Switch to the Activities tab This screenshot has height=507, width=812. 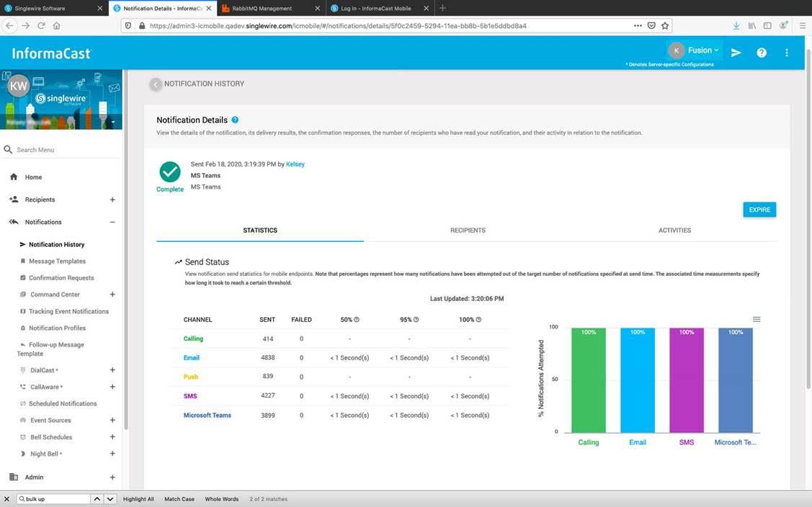674,230
